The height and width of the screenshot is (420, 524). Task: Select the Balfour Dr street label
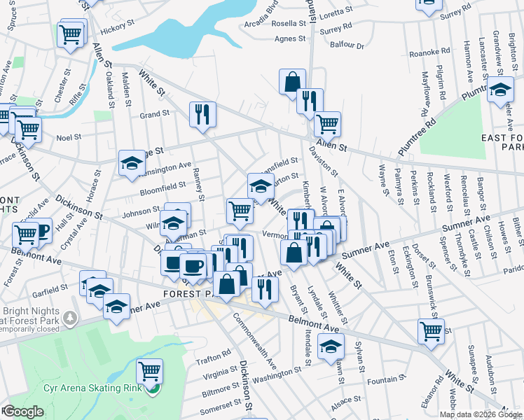click(347, 45)
